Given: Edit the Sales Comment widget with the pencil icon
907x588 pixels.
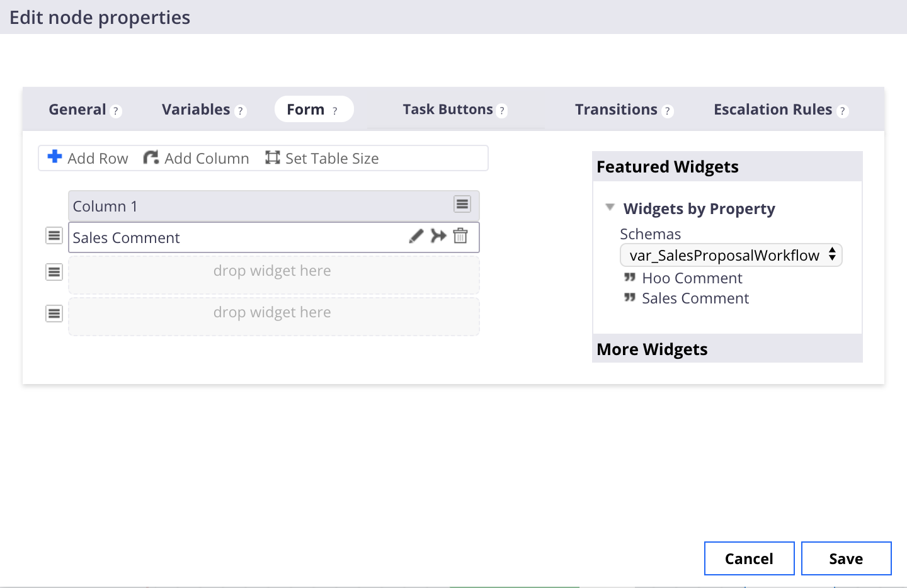Looking at the screenshot, I should coord(416,236).
